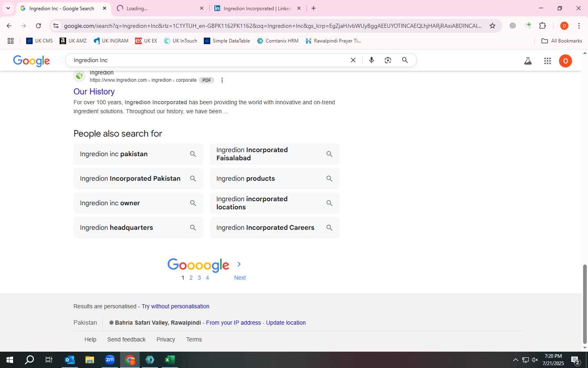Switch to the Ingredion Incorporated LinkedIn tab

click(x=257, y=8)
